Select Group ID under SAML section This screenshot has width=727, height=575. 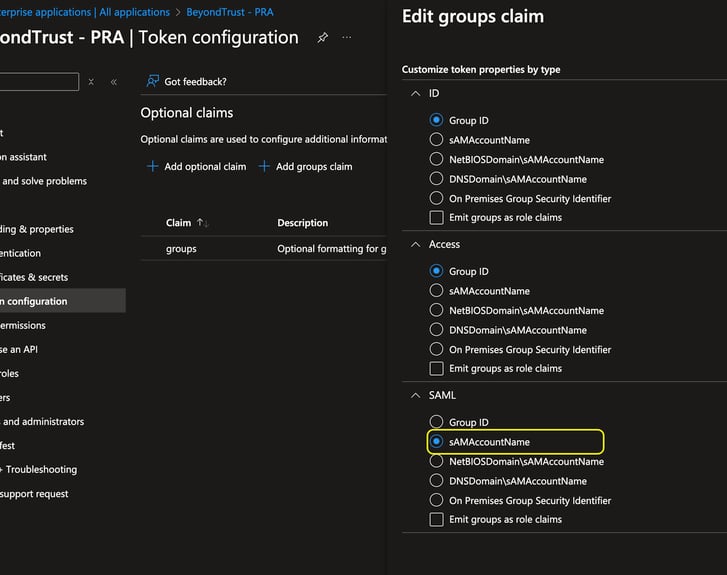point(436,422)
